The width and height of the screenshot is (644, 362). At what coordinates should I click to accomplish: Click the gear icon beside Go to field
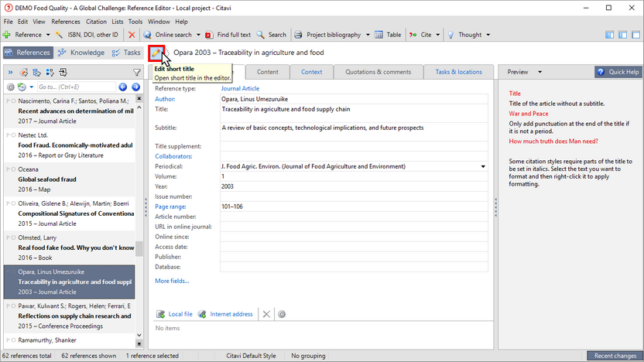click(11, 87)
